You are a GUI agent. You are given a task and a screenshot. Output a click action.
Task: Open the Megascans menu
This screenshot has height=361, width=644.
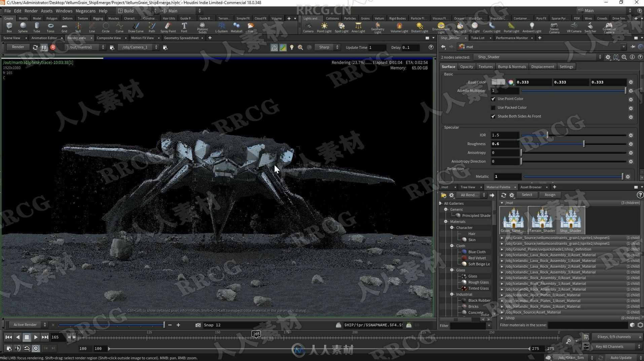(85, 11)
